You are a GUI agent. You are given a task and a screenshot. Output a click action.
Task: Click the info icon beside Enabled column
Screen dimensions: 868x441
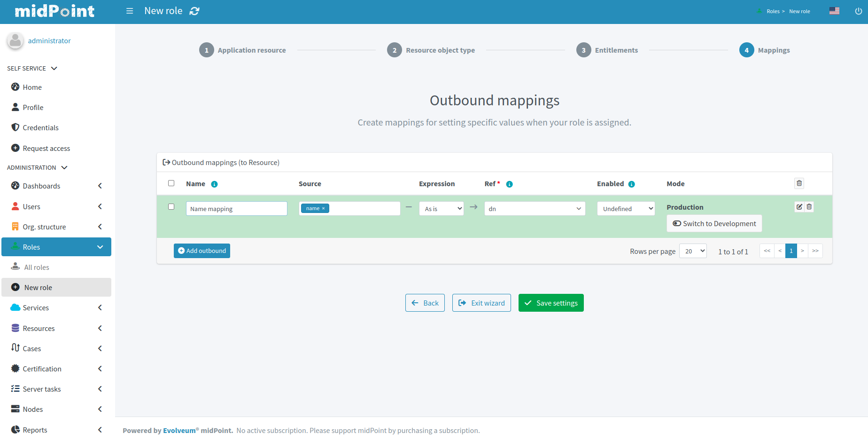pyautogui.click(x=631, y=184)
